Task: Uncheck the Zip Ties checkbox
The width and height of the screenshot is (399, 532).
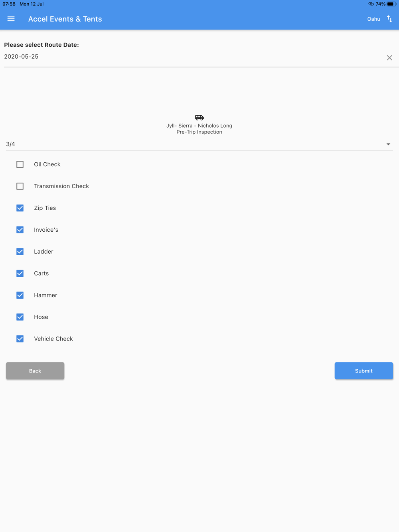Action: (20, 208)
